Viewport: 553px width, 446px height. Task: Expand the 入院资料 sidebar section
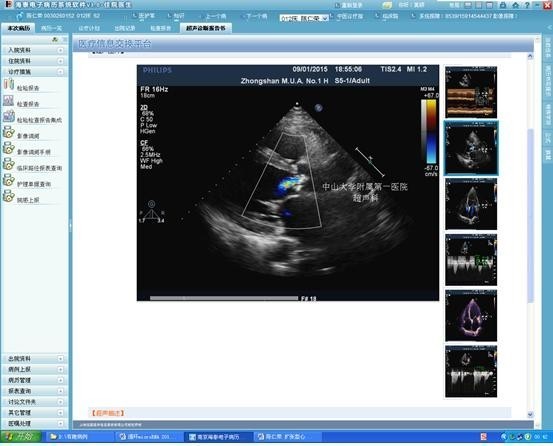(34, 50)
